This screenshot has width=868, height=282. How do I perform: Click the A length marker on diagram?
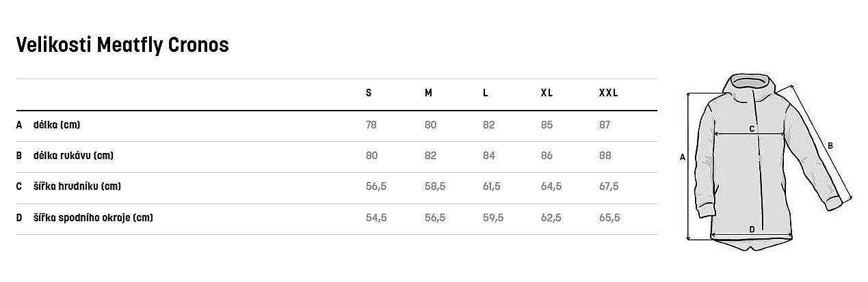click(682, 158)
